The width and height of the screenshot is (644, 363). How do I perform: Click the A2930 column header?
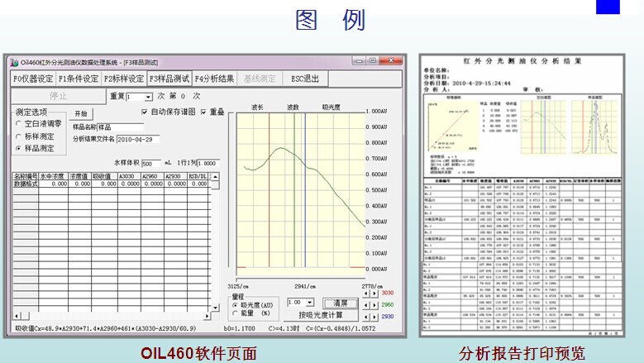click(176, 177)
